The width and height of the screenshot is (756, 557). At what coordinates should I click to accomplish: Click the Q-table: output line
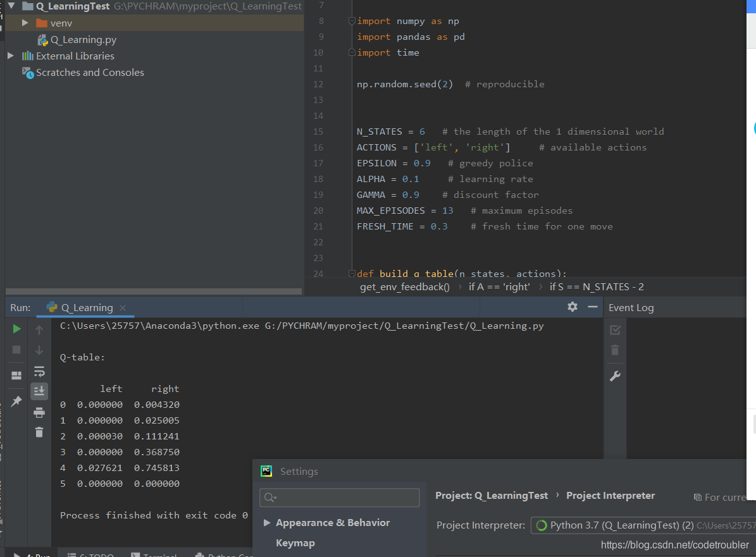[82, 357]
